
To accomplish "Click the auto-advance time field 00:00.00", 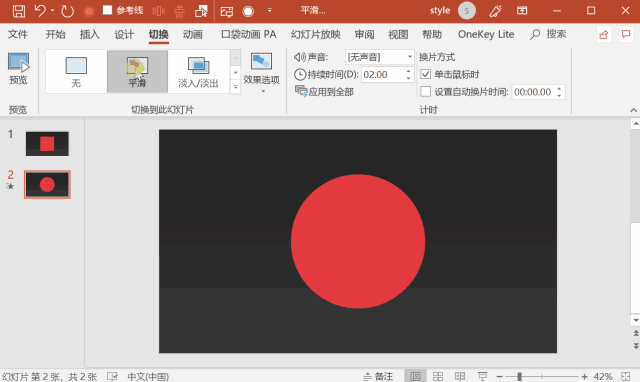I will tap(533, 92).
